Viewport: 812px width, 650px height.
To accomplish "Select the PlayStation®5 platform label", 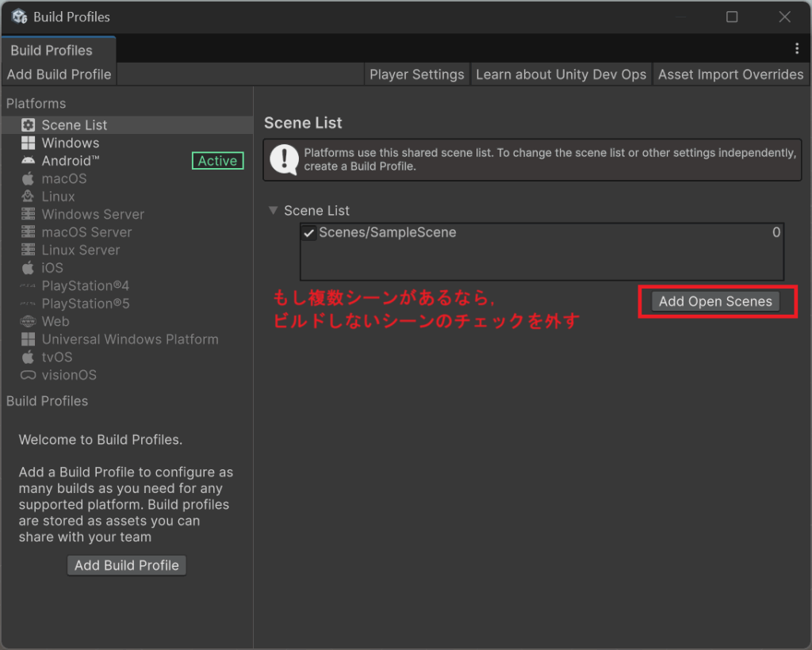I will coord(86,304).
